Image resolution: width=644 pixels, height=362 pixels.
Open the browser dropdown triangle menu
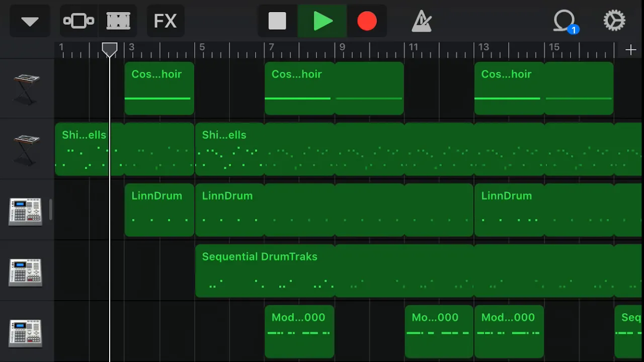[x=30, y=21]
